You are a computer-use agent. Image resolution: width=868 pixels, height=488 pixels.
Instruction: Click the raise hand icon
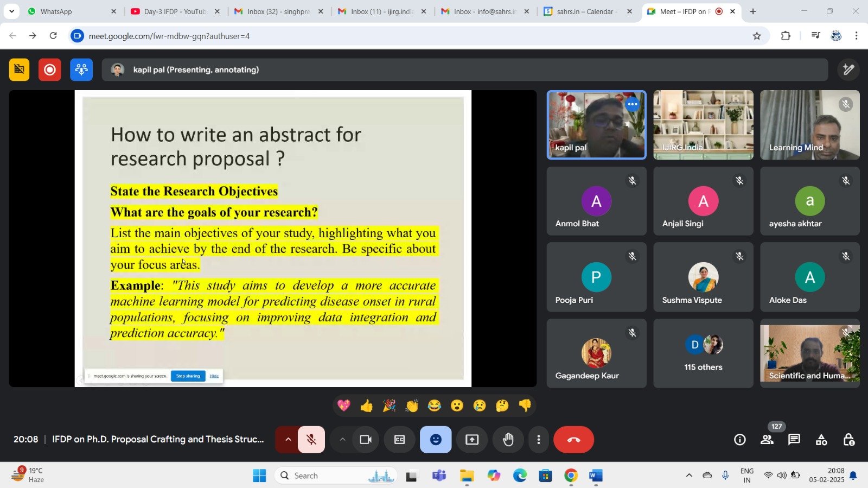click(x=508, y=440)
